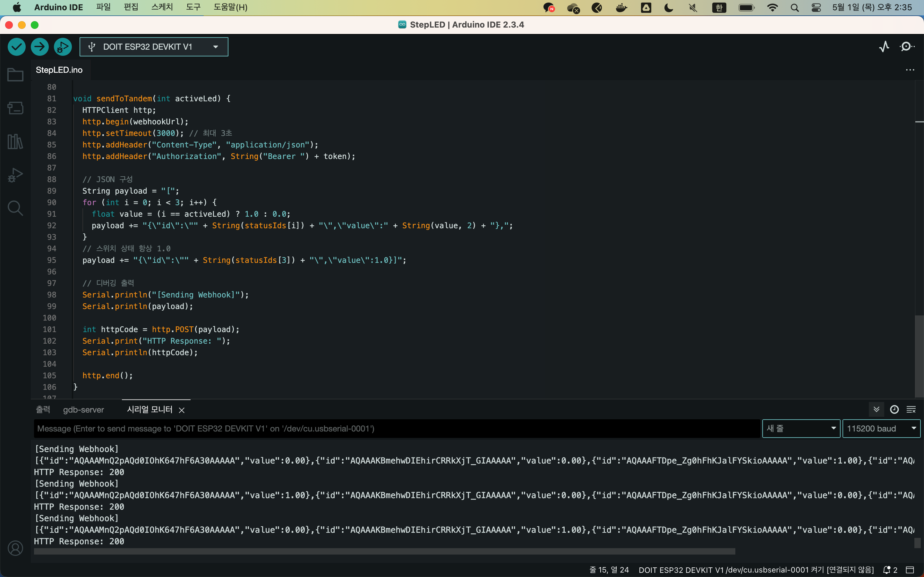Switch to the gdb-server tab
Screen dimensions: 924x577
click(x=83, y=410)
